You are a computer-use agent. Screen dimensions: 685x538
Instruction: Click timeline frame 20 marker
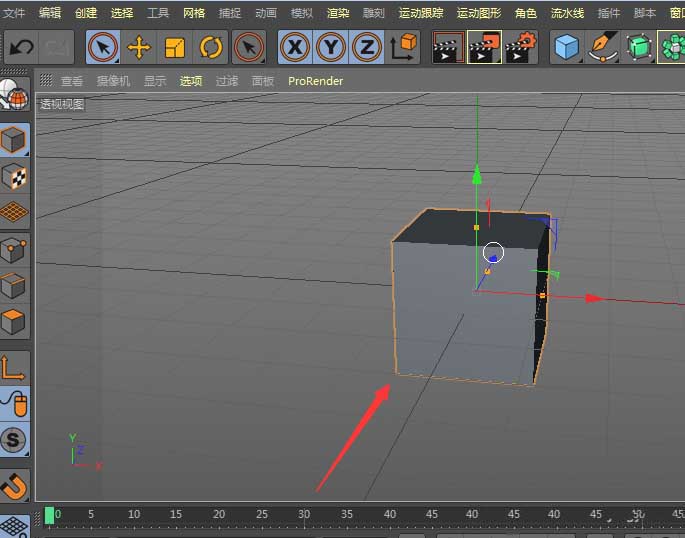tap(219, 514)
